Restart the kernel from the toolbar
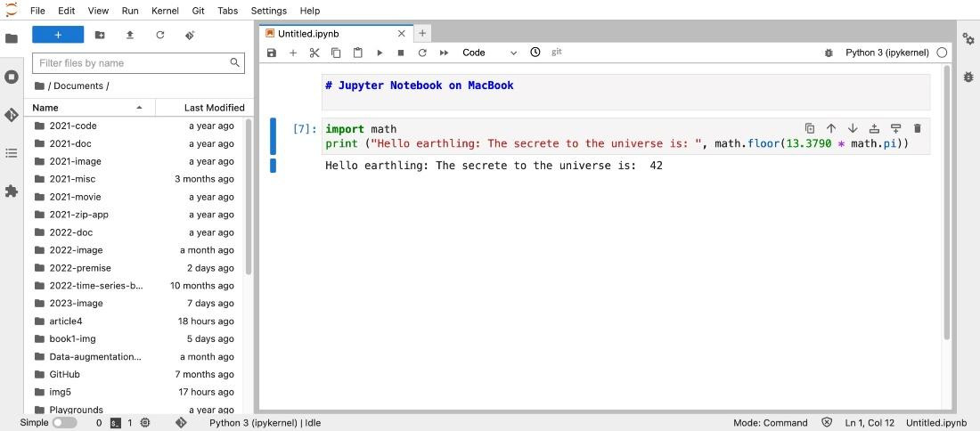This screenshot has height=431, width=980. pos(422,53)
